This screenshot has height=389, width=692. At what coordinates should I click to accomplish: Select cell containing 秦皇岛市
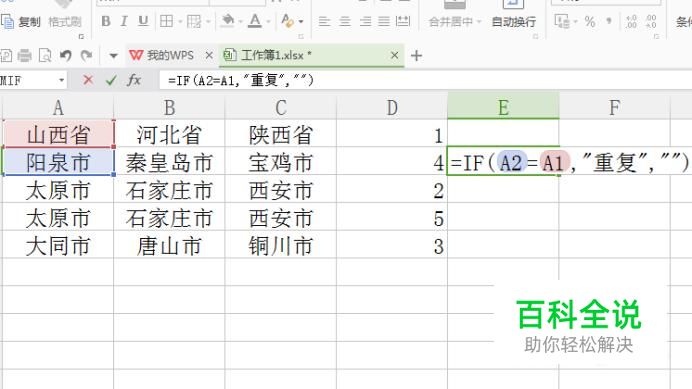169,162
